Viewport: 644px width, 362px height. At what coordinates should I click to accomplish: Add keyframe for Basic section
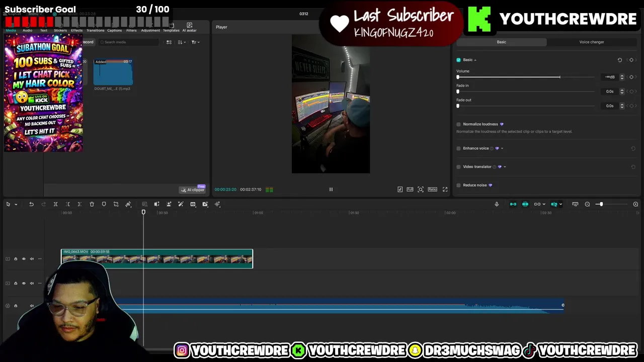pyautogui.click(x=631, y=60)
